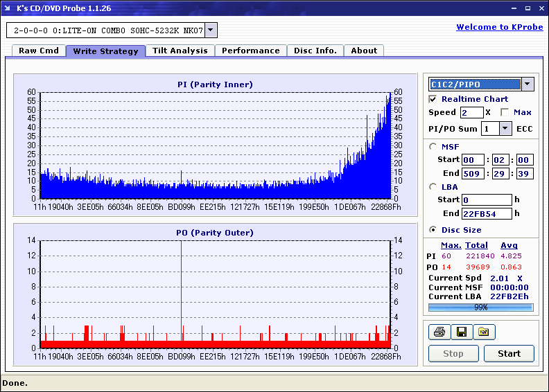The image size is (549, 392).
Task: Click the Start scan button
Action: click(x=509, y=353)
